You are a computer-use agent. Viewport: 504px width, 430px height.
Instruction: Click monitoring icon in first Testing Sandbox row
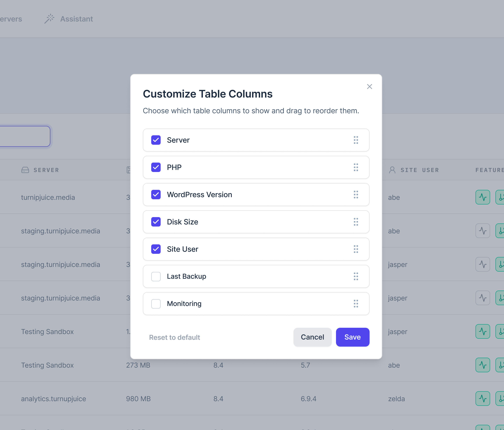(483, 331)
